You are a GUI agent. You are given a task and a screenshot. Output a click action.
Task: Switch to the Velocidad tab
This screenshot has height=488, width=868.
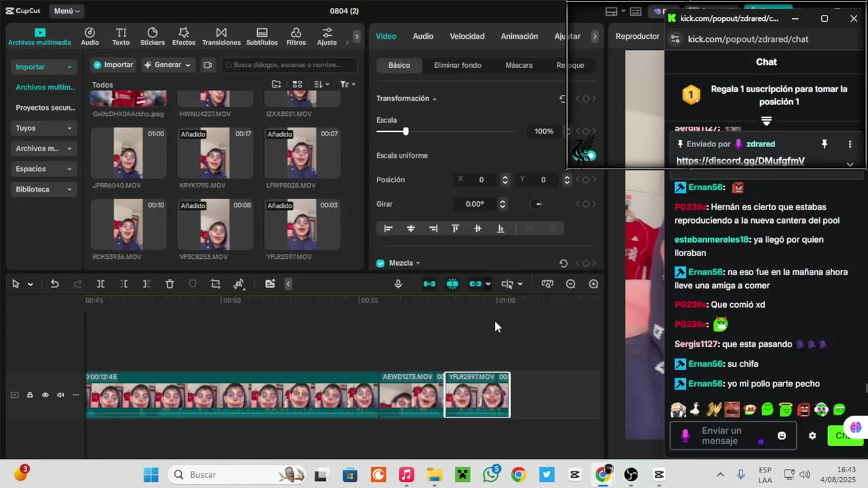pyautogui.click(x=467, y=36)
